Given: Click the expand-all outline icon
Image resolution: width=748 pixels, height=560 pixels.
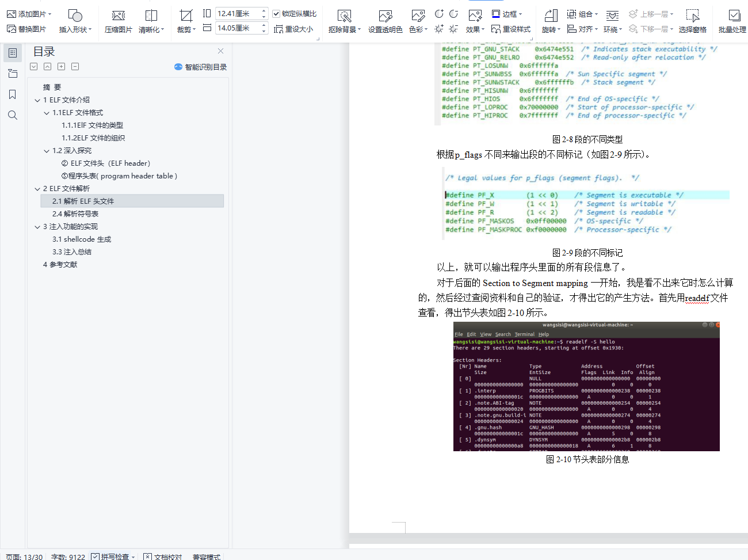Looking at the screenshot, I should pyautogui.click(x=34, y=67).
